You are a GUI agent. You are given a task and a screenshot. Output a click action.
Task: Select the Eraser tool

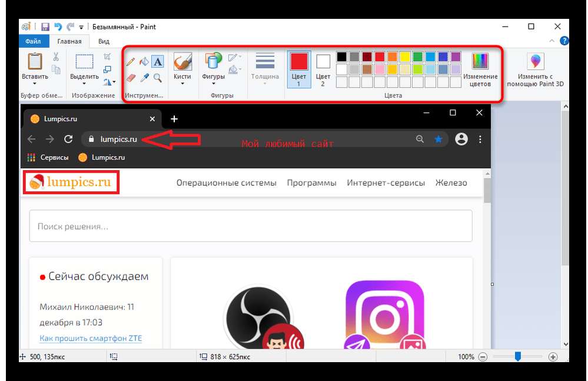[131, 78]
